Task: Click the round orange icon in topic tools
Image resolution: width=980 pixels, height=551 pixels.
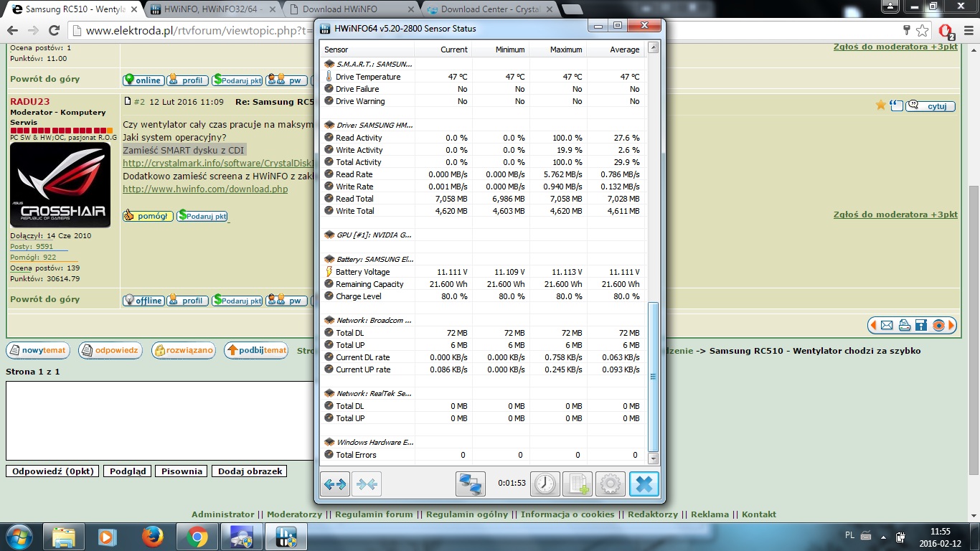Action: [938, 325]
